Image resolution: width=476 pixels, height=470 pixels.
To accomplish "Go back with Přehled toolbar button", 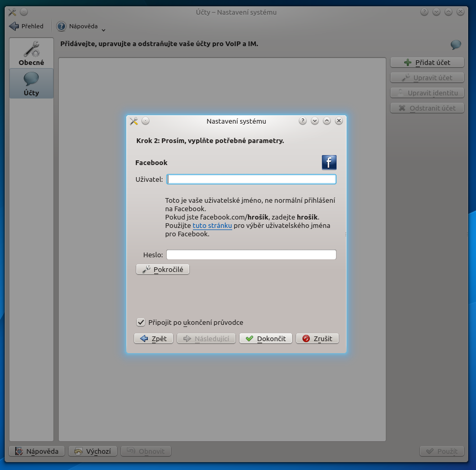I will coord(27,26).
